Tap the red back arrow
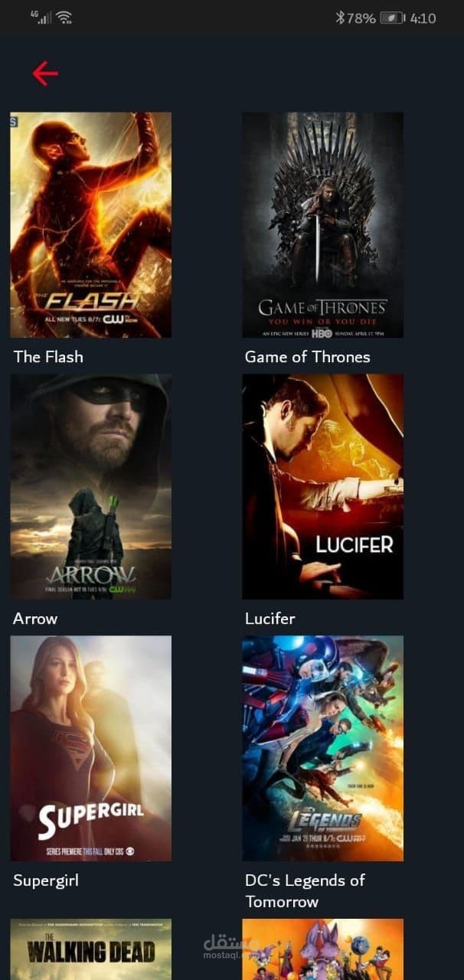464x980 pixels. (45, 73)
